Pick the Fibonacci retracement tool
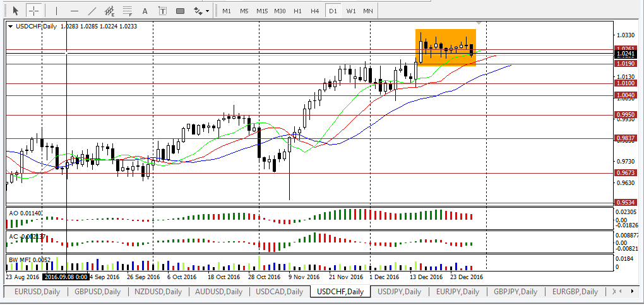644x305 pixels. click(x=128, y=11)
